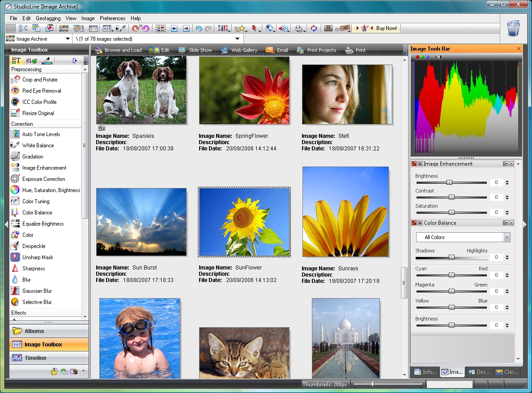Image resolution: width=532 pixels, height=393 pixels.
Task: Open the All Colors dropdown
Action: [507, 237]
